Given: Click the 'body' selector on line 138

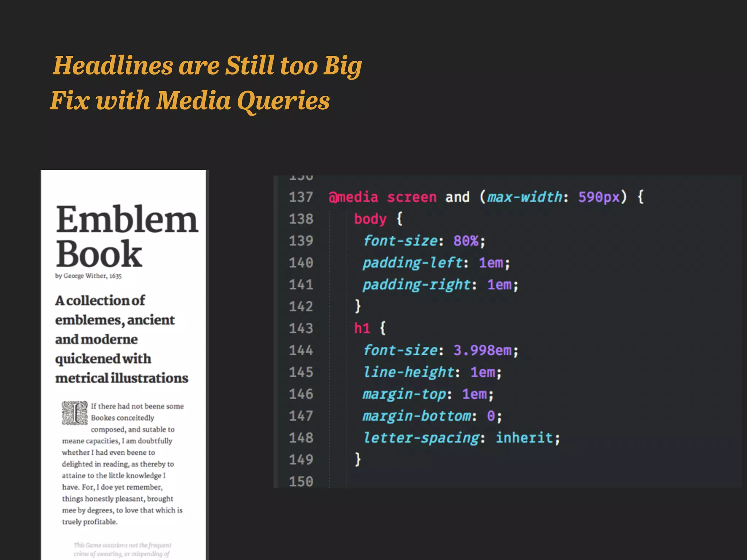Looking at the screenshot, I should coord(370,219).
